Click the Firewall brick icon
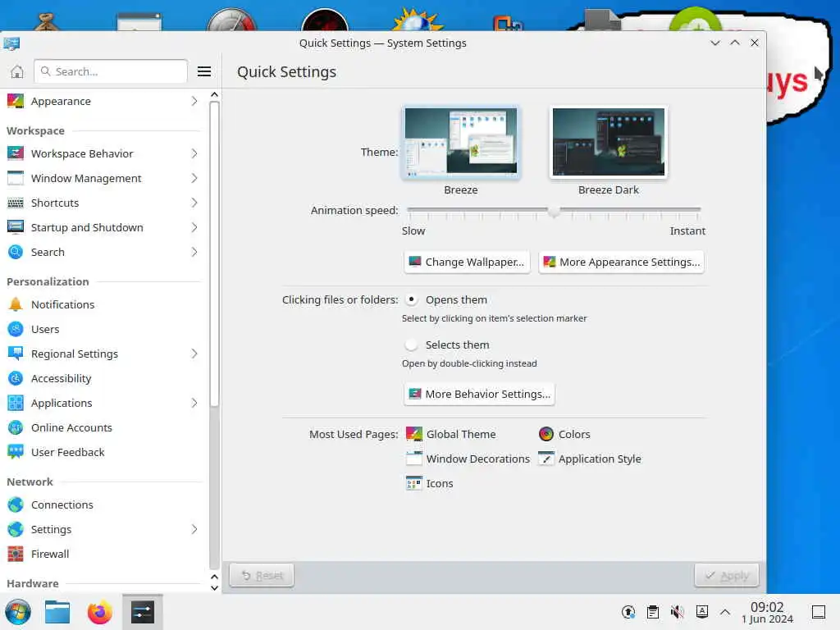The image size is (840, 630). [x=16, y=554]
